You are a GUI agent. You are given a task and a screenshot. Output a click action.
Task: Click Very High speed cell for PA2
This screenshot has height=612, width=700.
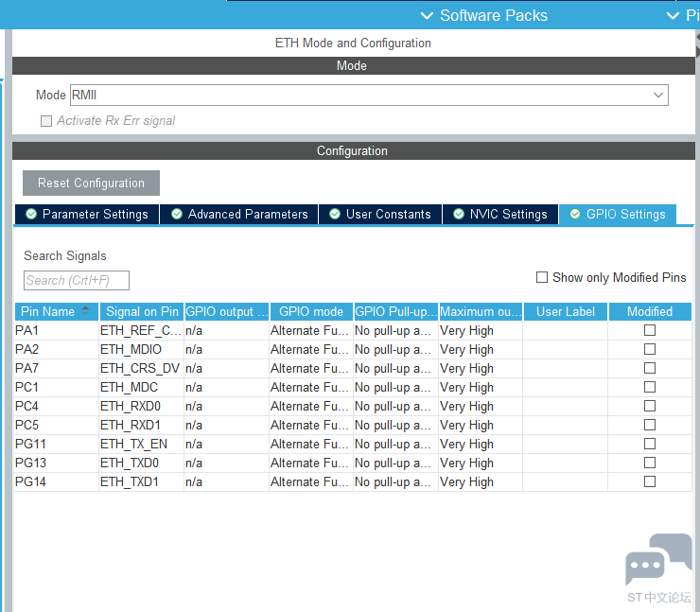click(x=481, y=350)
